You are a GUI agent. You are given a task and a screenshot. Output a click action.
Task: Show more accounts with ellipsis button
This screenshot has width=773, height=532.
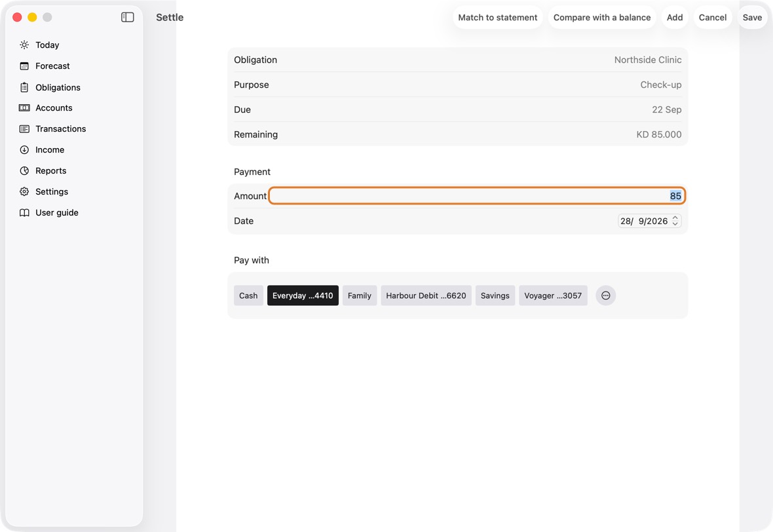pyautogui.click(x=605, y=295)
